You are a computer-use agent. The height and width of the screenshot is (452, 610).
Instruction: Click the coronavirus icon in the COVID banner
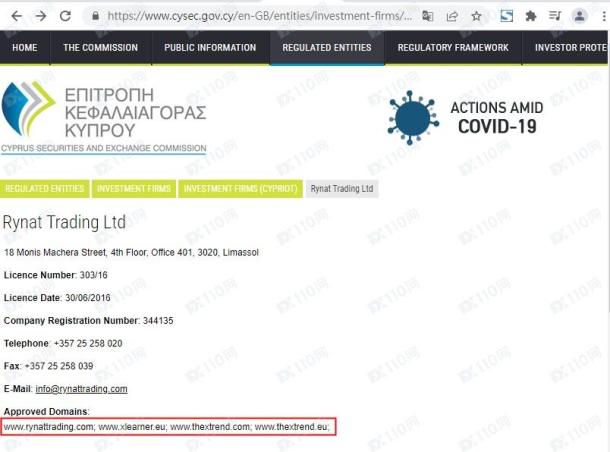[x=413, y=117]
